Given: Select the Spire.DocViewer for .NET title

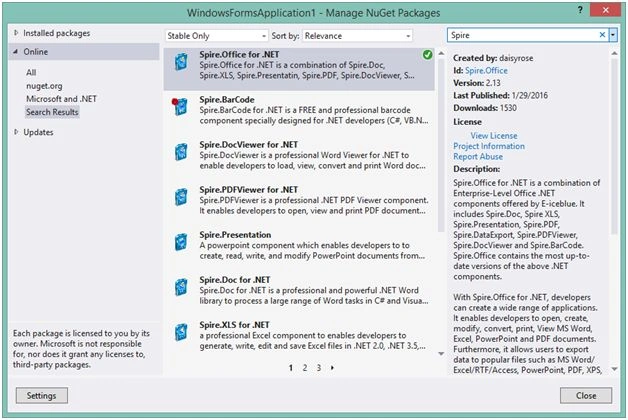Looking at the screenshot, I should point(249,144).
